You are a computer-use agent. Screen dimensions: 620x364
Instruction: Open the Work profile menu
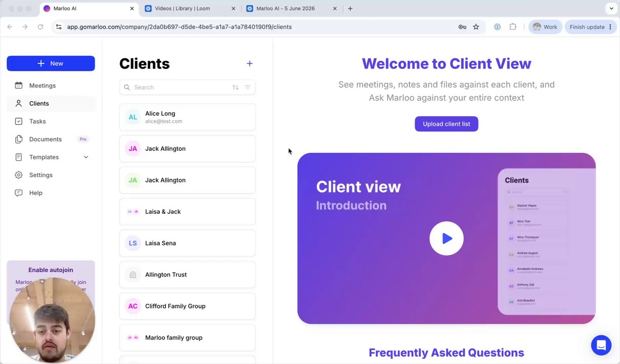[545, 27]
